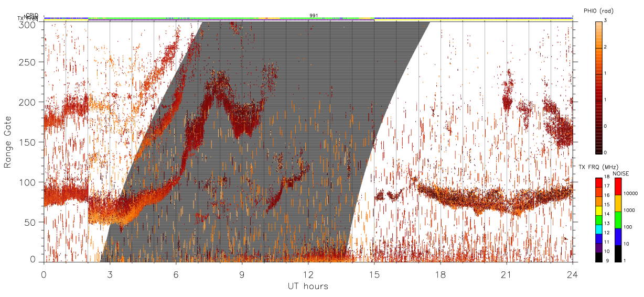Click the 1000 label on NOISE legend

(x=629, y=211)
